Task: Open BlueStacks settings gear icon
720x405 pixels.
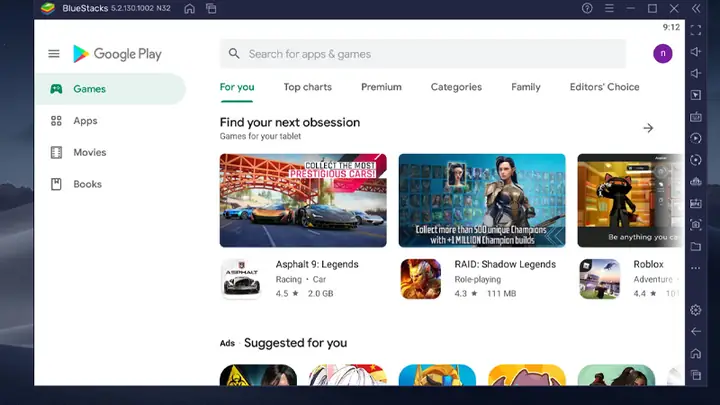Action: 696,310
